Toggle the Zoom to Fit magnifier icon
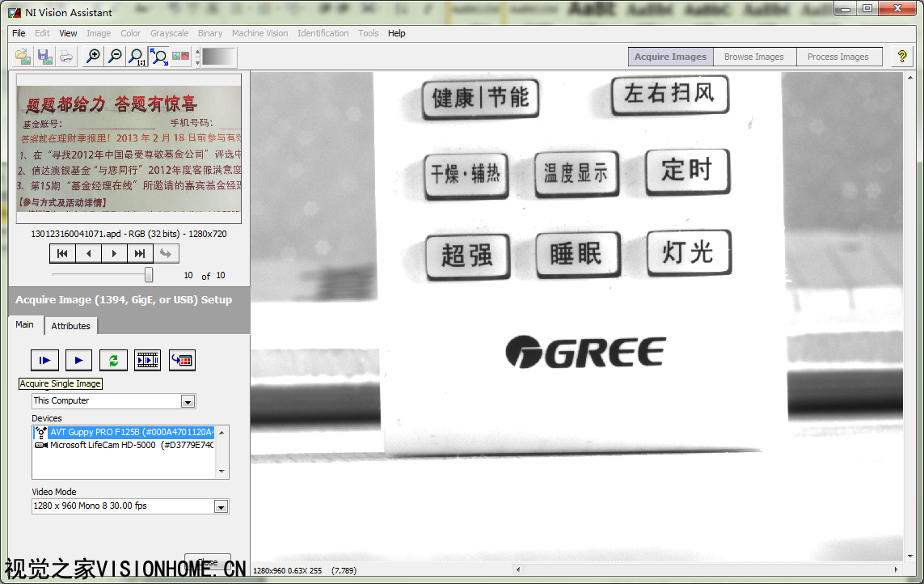The height and width of the screenshot is (584, 924). (158, 57)
